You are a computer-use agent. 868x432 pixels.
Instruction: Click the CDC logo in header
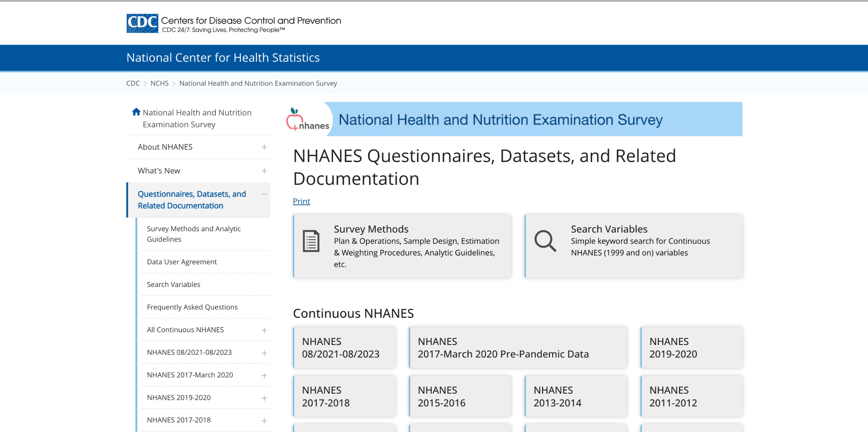142,23
